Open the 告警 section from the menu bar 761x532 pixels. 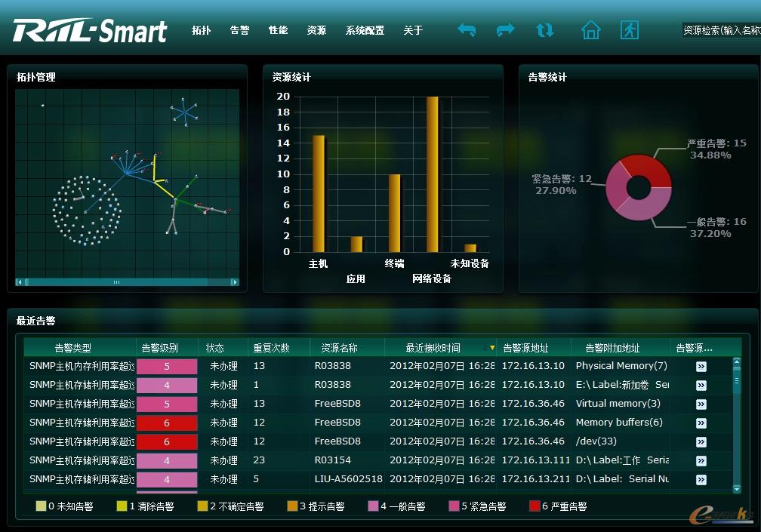point(239,30)
